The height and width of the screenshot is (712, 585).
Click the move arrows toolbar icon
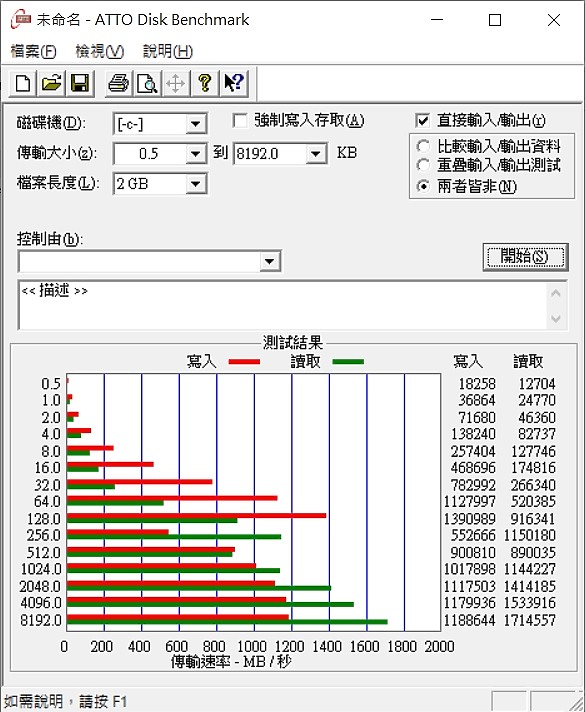click(175, 84)
